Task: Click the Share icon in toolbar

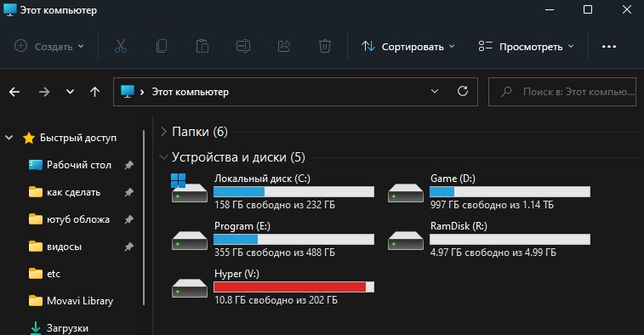Action: (x=284, y=46)
